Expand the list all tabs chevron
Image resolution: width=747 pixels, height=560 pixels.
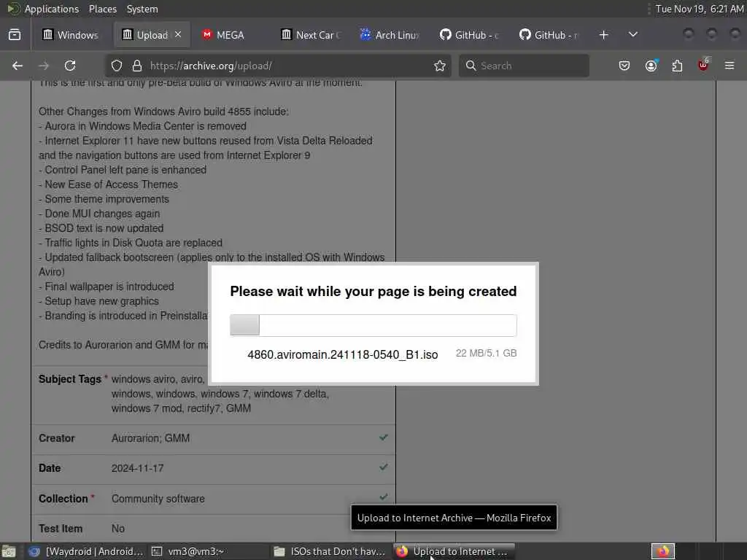pos(633,35)
